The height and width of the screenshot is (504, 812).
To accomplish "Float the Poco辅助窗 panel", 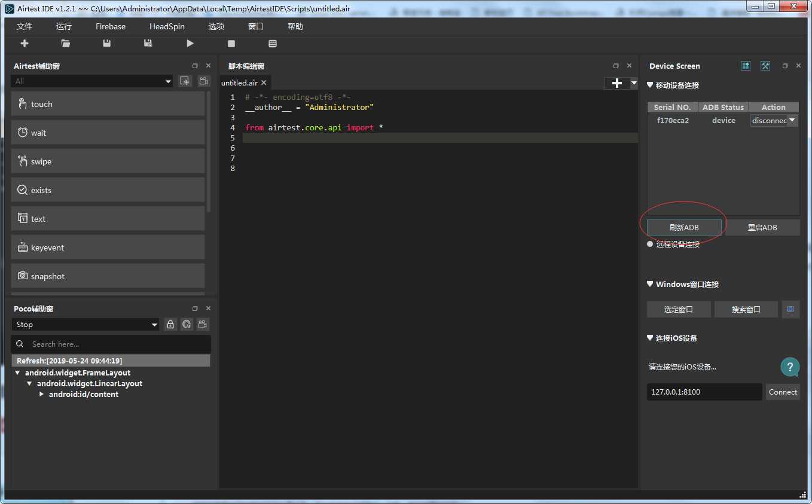I will click(x=195, y=308).
